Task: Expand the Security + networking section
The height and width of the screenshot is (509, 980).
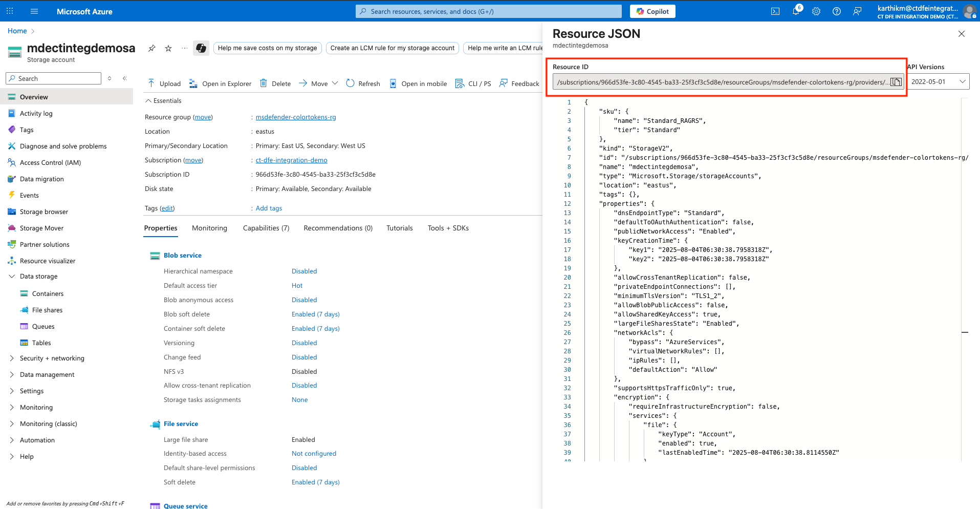Action: (x=53, y=358)
